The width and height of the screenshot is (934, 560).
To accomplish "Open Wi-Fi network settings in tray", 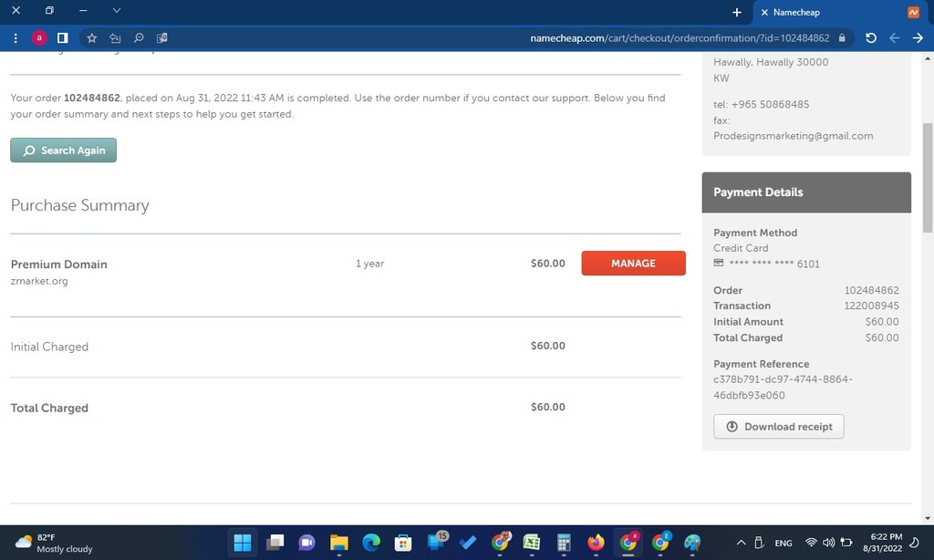I will click(811, 543).
